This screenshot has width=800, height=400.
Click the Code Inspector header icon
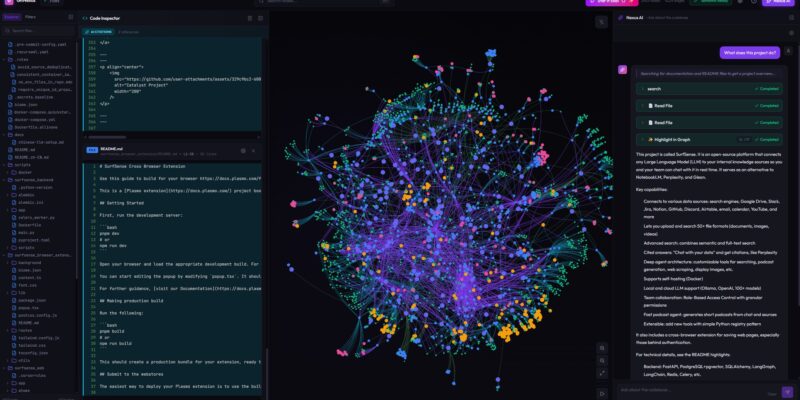click(84, 18)
